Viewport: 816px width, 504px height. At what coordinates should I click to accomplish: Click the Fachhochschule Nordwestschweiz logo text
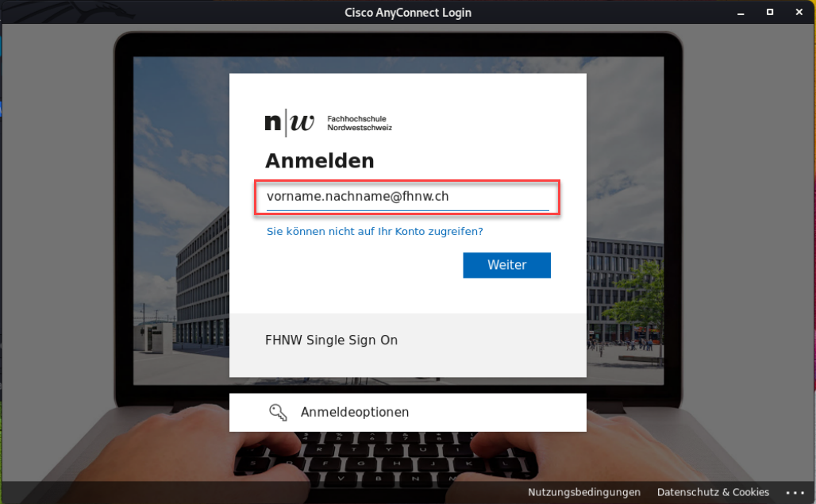359,123
